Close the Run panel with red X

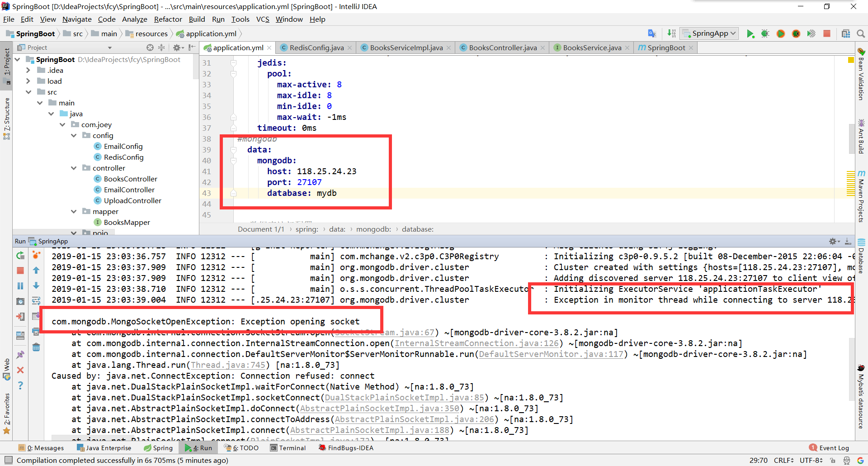[x=20, y=370]
